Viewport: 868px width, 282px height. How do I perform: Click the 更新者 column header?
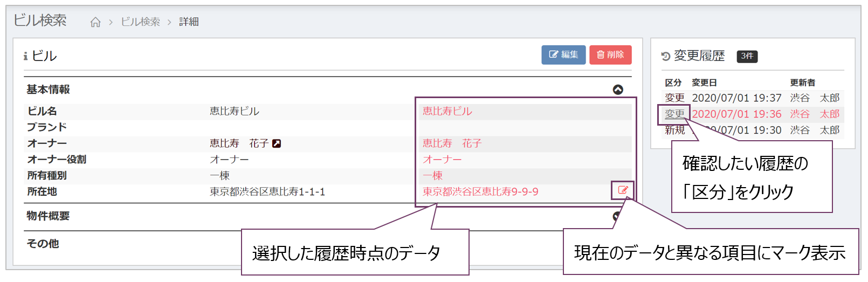(x=802, y=82)
